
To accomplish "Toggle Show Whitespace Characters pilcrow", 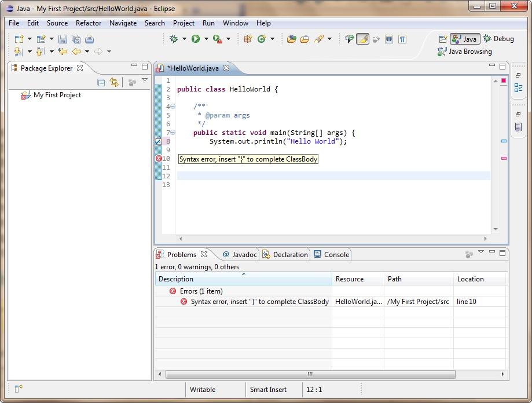I will 402,39.
